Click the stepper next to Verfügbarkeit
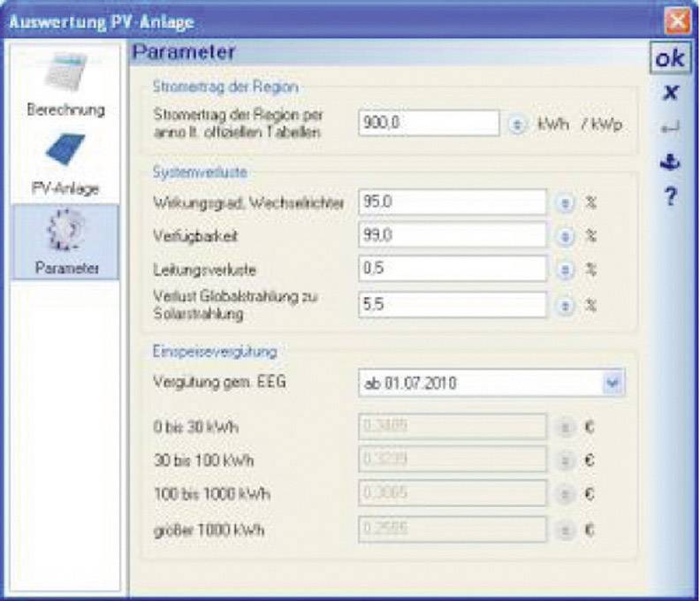Viewport: 700px width, 601px height. pos(565,236)
